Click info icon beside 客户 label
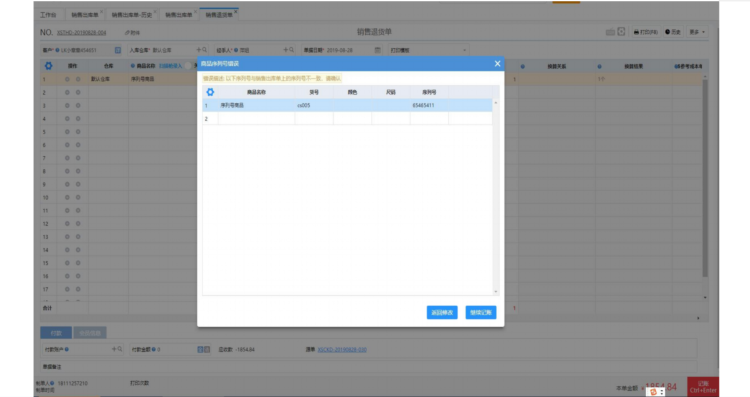The image size is (750, 397). click(x=57, y=50)
